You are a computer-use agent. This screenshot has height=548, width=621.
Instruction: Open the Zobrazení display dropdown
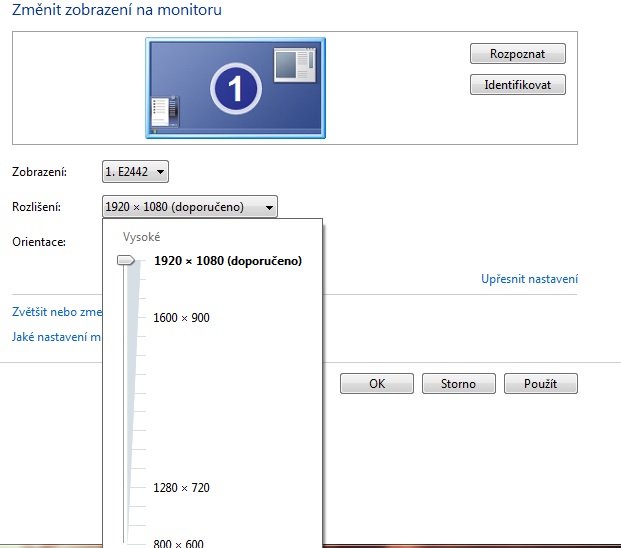pyautogui.click(x=136, y=172)
